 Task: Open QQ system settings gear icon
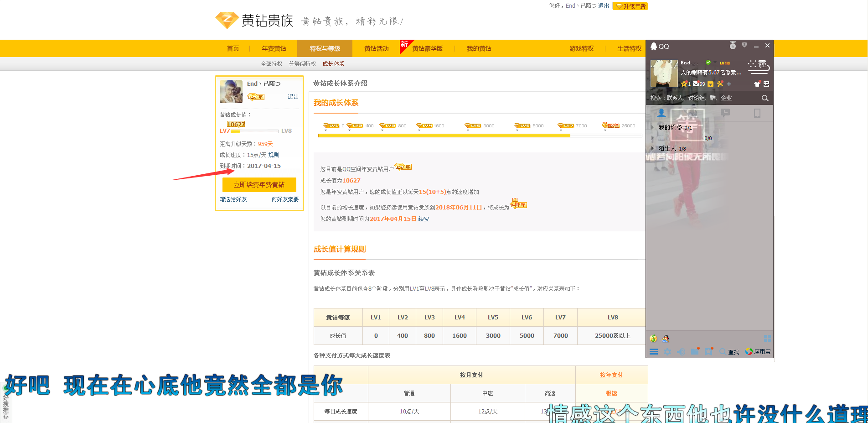coord(667,352)
